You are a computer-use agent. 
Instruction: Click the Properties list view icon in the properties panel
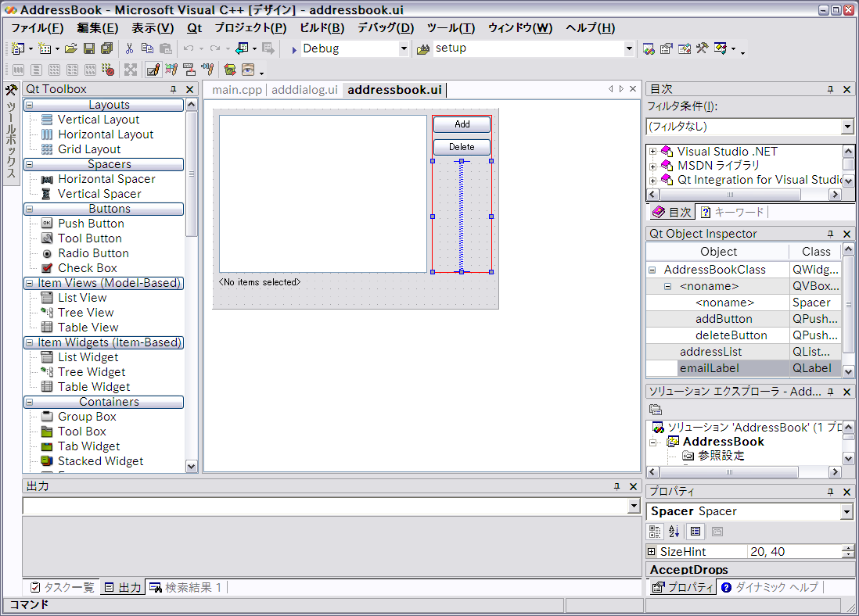pyautogui.click(x=695, y=531)
